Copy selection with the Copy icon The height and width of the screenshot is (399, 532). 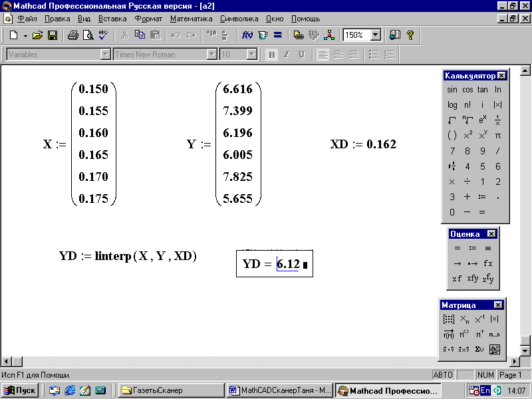click(140, 35)
